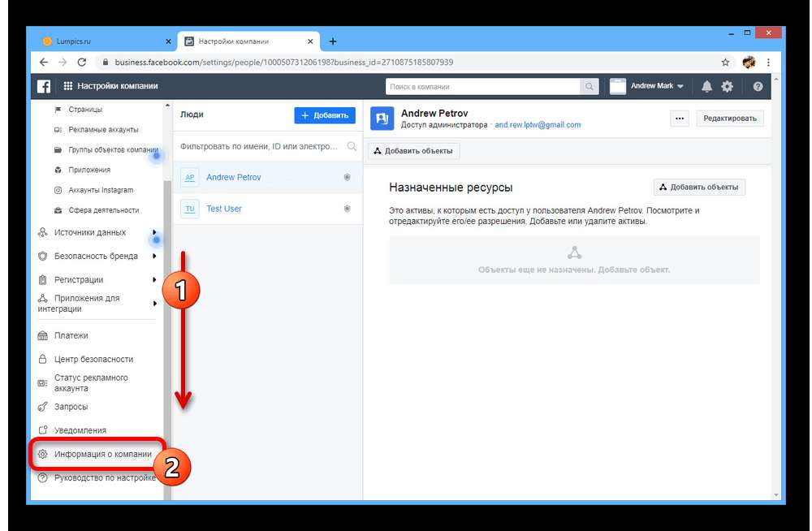Click the blue Добавить button
812x531 pixels.
pos(325,115)
